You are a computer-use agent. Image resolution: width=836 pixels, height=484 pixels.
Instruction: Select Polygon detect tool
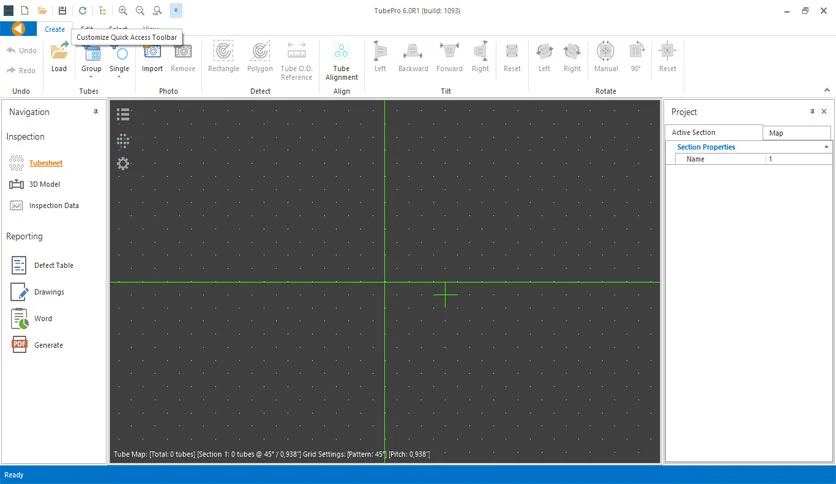click(260, 57)
